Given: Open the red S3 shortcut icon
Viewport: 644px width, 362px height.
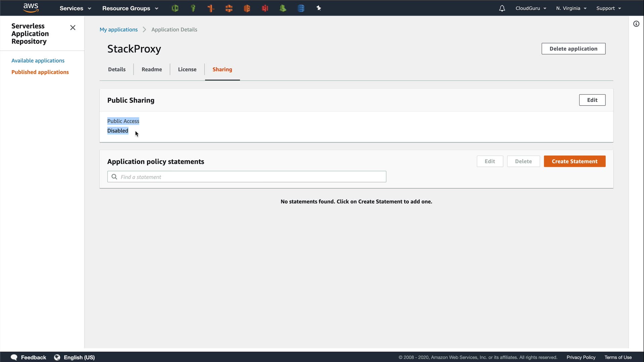Looking at the screenshot, I should 265,8.
